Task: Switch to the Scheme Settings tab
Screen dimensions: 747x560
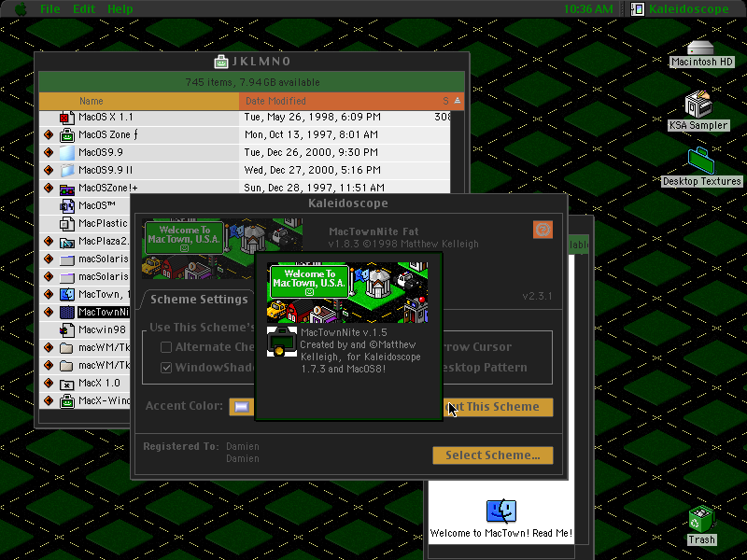Action: tap(199, 299)
